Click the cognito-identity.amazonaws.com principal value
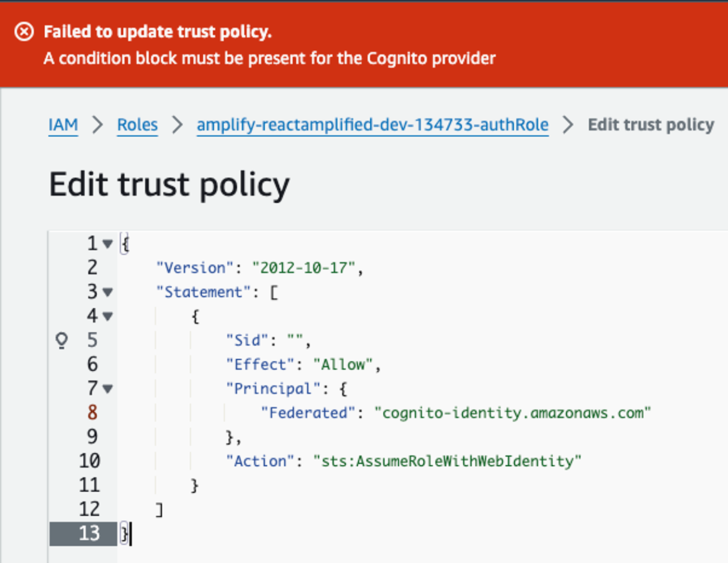 coord(515,412)
